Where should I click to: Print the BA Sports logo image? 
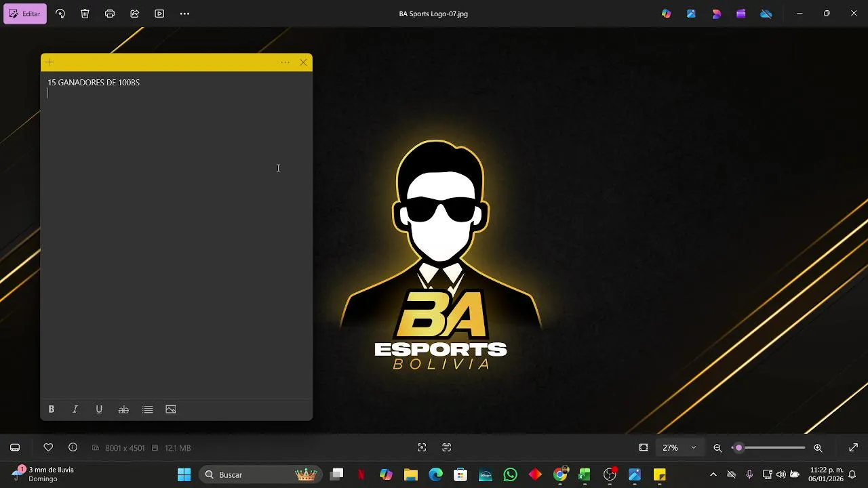110,14
